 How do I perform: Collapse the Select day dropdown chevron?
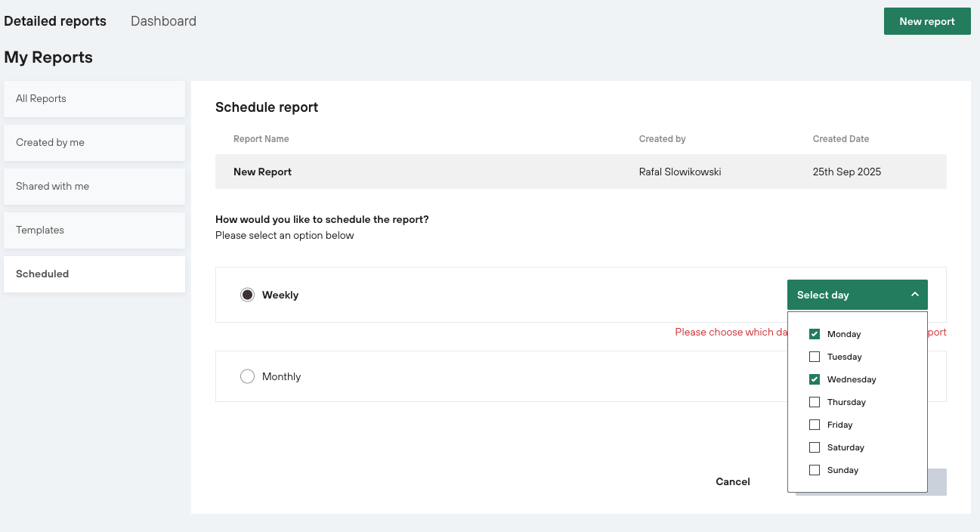(x=914, y=295)
